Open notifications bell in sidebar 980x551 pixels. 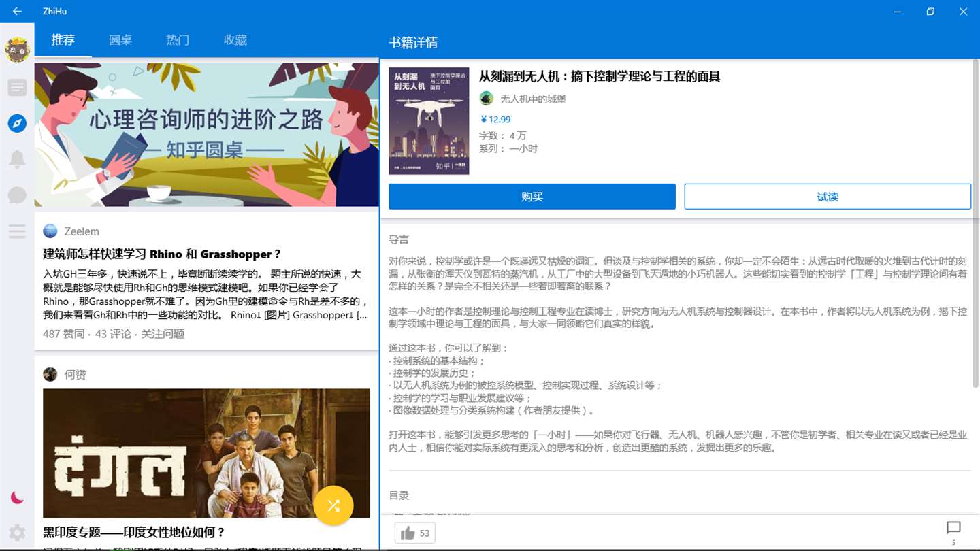[x=17, y=159]
